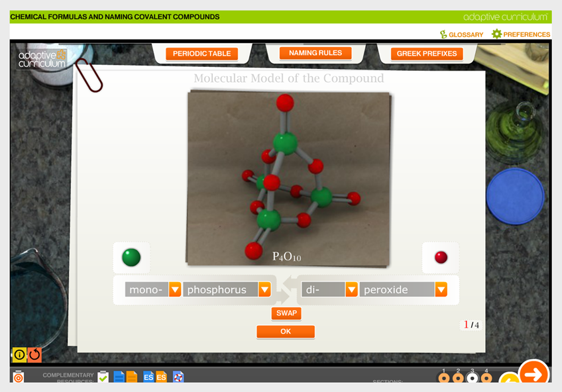This screenshot has width=562, height=392.
Task: Click the green atom color swatch
Action: [131, 258]
